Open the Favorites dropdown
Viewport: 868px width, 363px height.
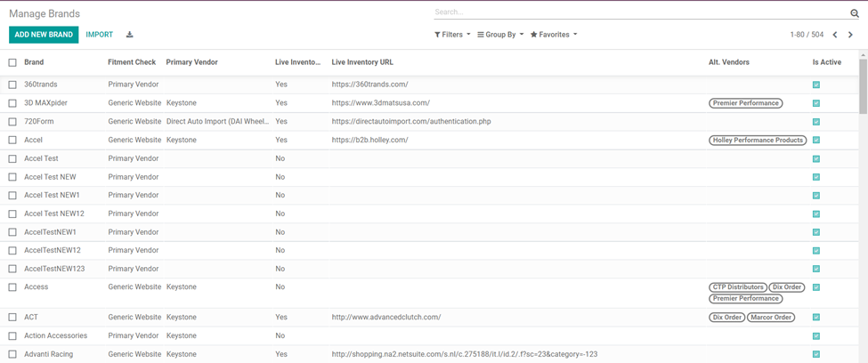tap(554, 35)
